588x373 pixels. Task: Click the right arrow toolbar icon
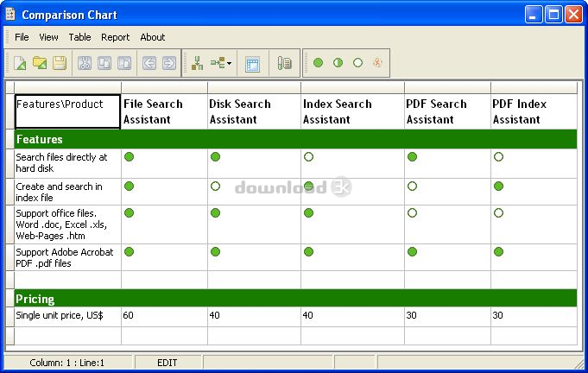pos(168,63)
